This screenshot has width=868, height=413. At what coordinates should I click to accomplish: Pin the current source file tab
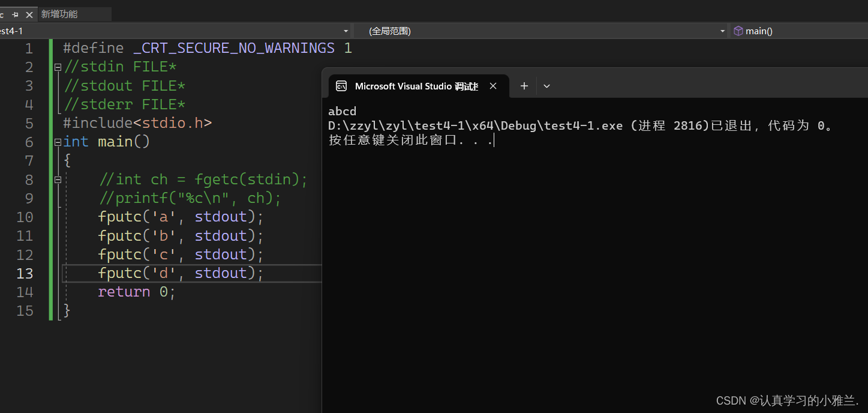[x=16, y=14]
